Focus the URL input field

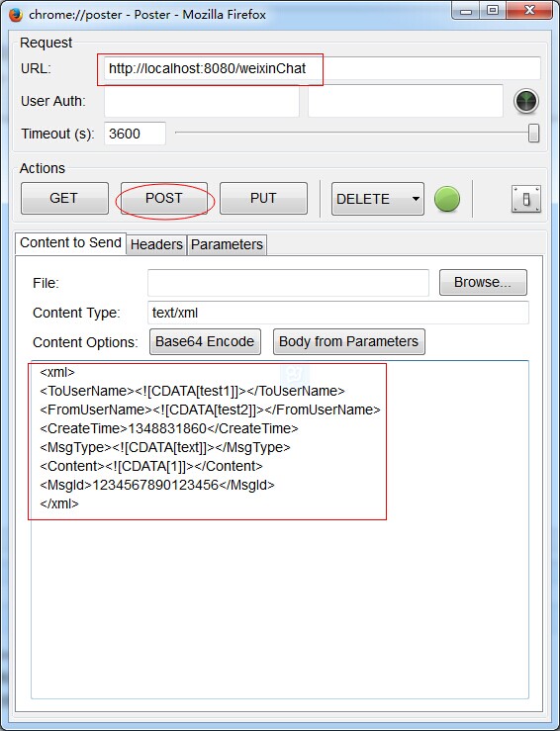[323, 68]
